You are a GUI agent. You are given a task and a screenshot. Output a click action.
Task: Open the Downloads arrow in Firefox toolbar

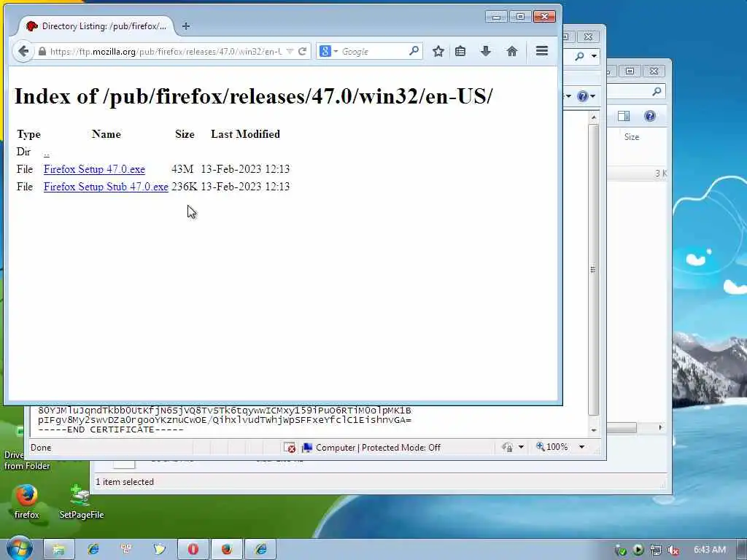coord(485,51)
